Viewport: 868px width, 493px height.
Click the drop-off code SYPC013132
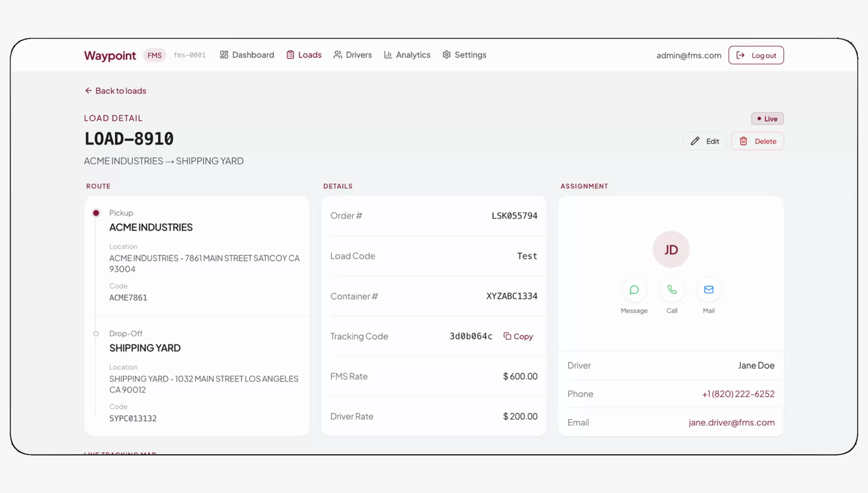click(133, 418)
